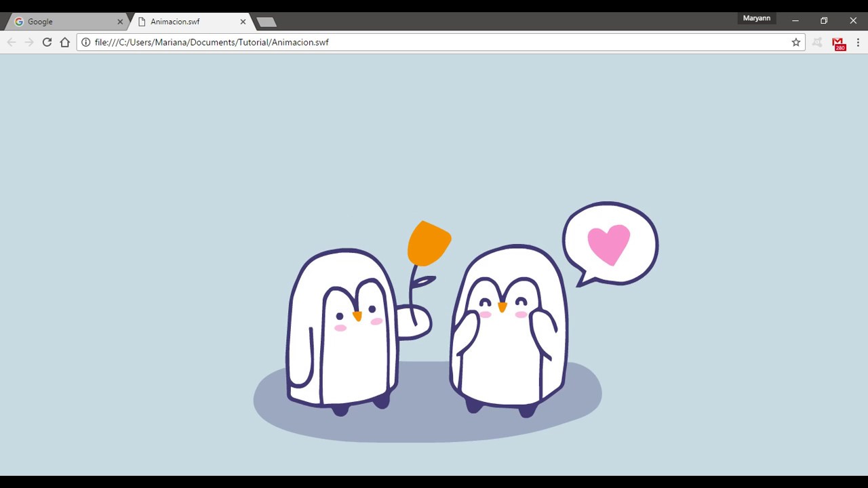868x488 pixels.
Task: Focus the address bar URL field
Action: [441, 42]
